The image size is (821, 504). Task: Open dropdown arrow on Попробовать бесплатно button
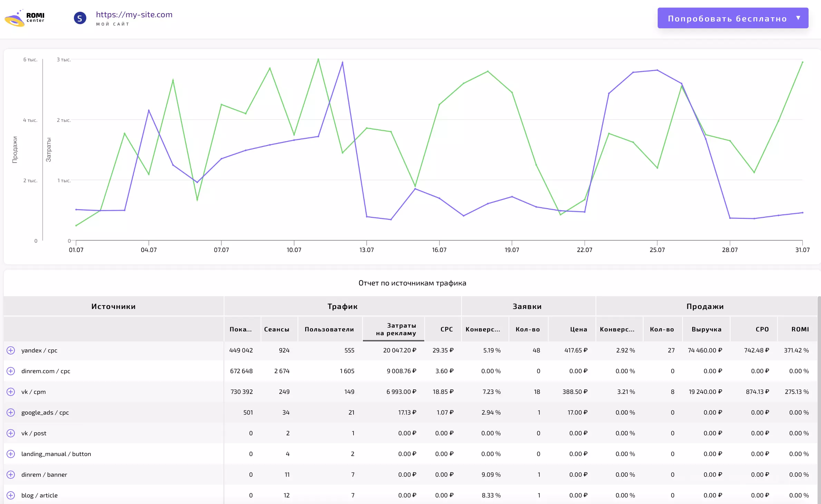click(798, 18)
